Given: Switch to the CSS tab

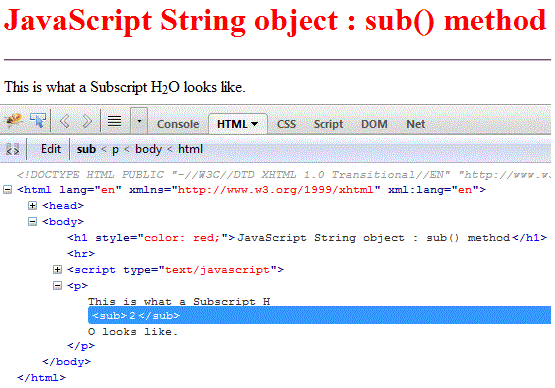Looking at the screenshot, I should [x=286, y=124].
